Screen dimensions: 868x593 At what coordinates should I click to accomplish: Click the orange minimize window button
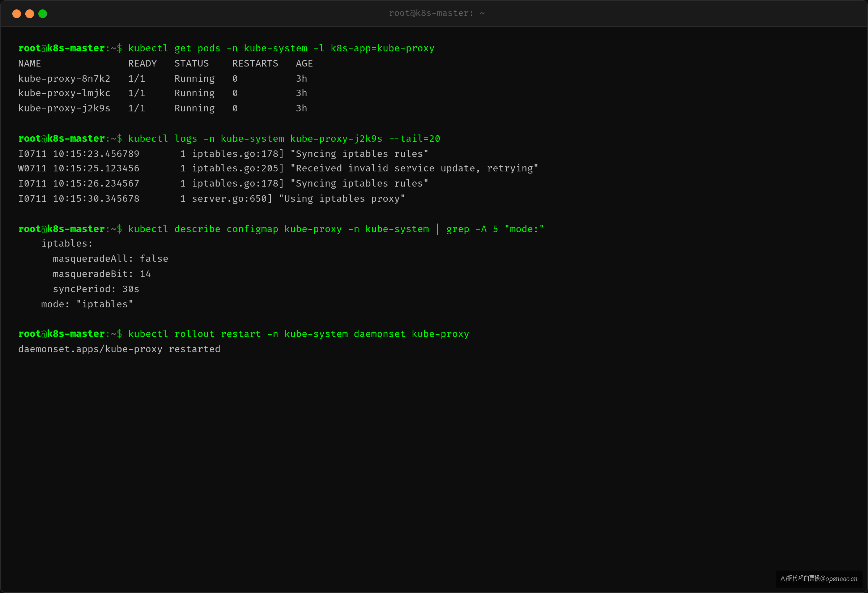pyautogui.click(x=30, y=14)
